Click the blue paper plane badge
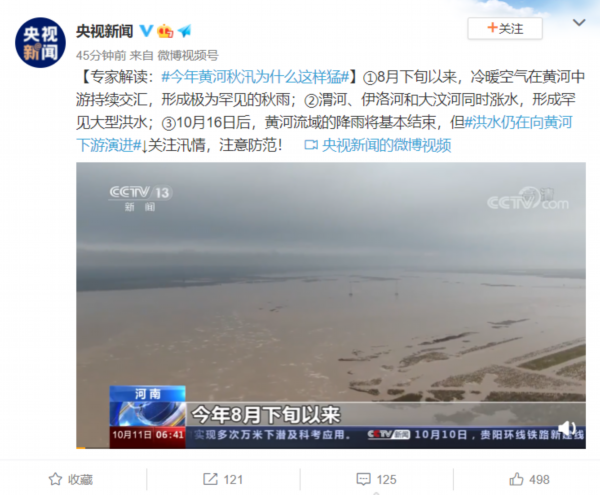The width and height of the screenshot is (600, 495). (x=184, y=31)
